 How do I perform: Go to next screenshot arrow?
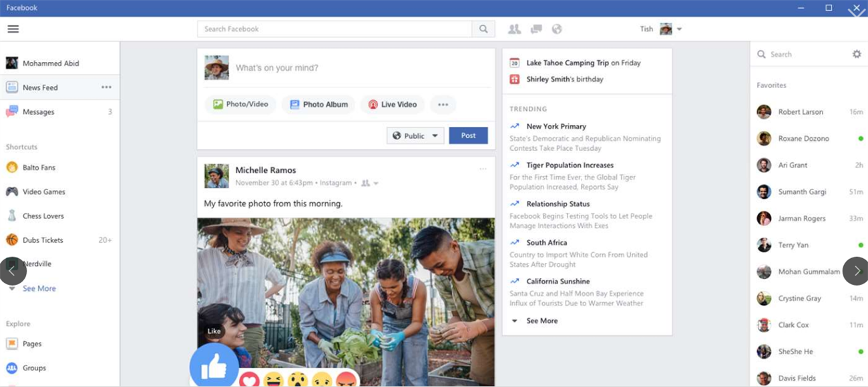click(856, 271)
